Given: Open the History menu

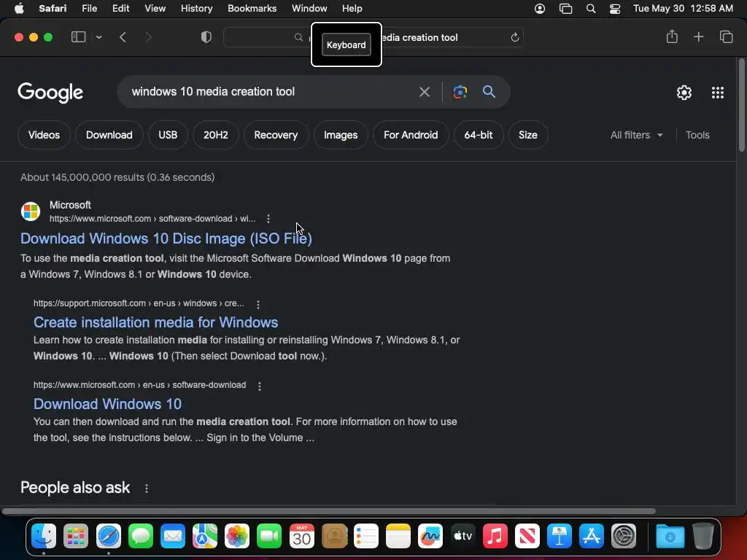Looking at the screenshot, I should tap(196, 9).
